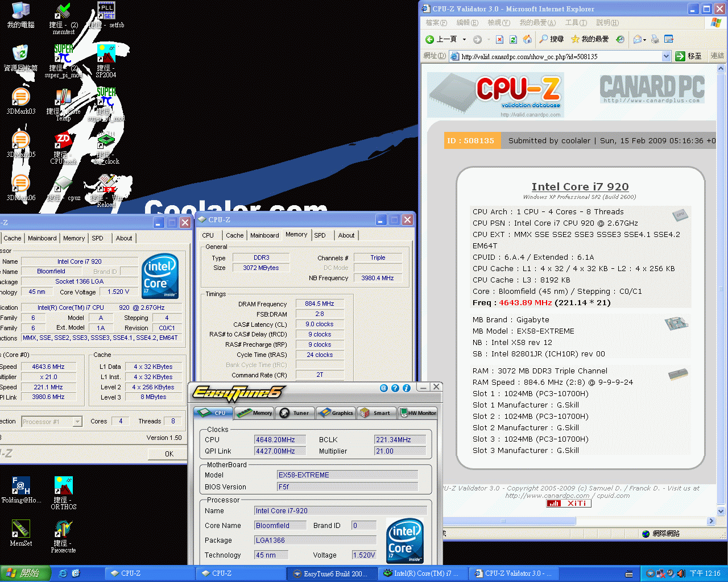
Task: Open the 工具(T) menu in Internet Explorer
Action: coord(576,23)
